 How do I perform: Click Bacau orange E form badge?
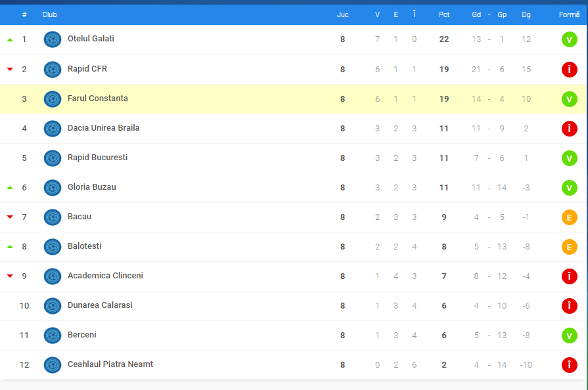click(569, 217)
